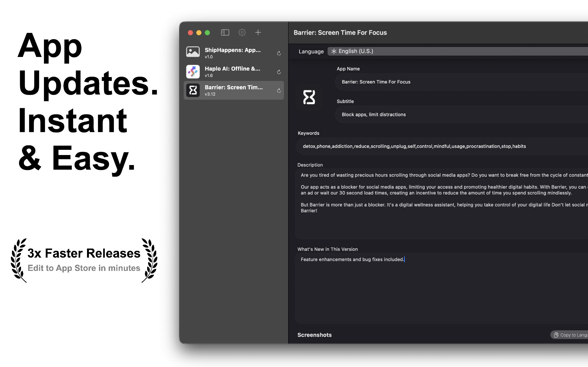
Task: Click the plus icon to add app
Action: [x=258, y=32]
